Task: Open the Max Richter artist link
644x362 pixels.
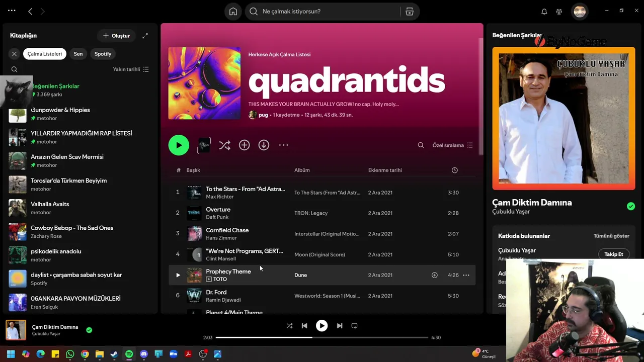Action: point(220,197)
